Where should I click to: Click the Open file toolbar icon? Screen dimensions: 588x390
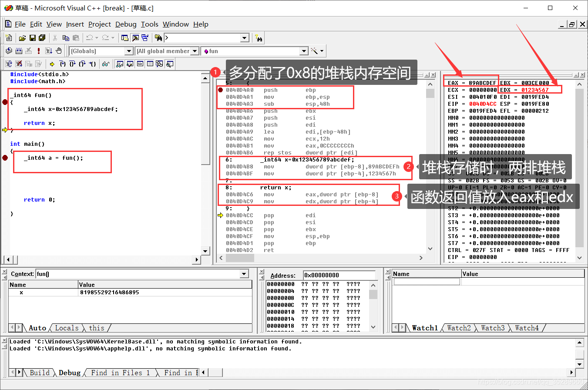pyautogui.click(x=23, y=38)
